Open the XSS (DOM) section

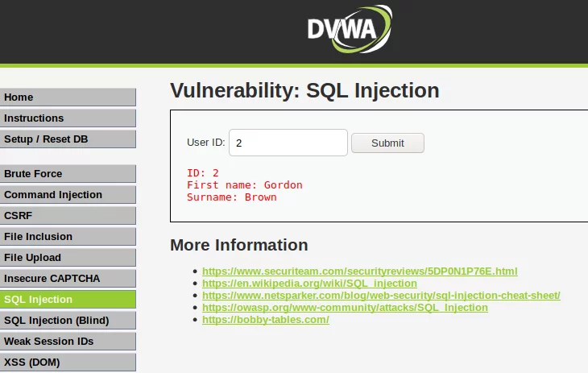[x=68, y=363]
